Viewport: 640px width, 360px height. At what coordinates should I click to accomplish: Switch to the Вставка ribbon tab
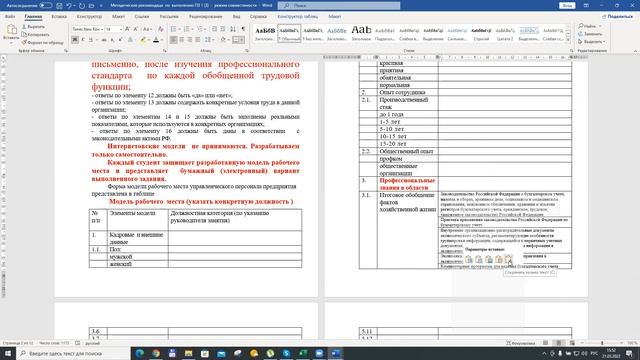tap(59, 16)
